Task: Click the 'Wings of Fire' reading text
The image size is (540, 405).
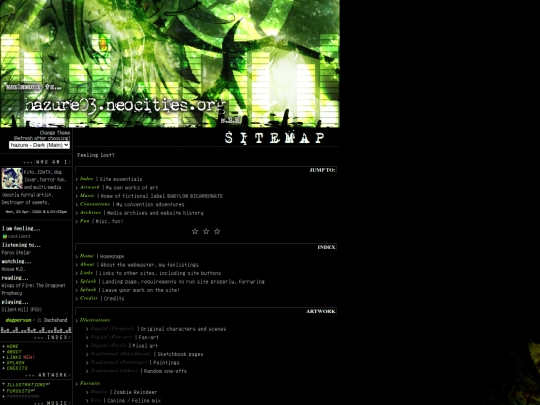Action: click(33, 289)
